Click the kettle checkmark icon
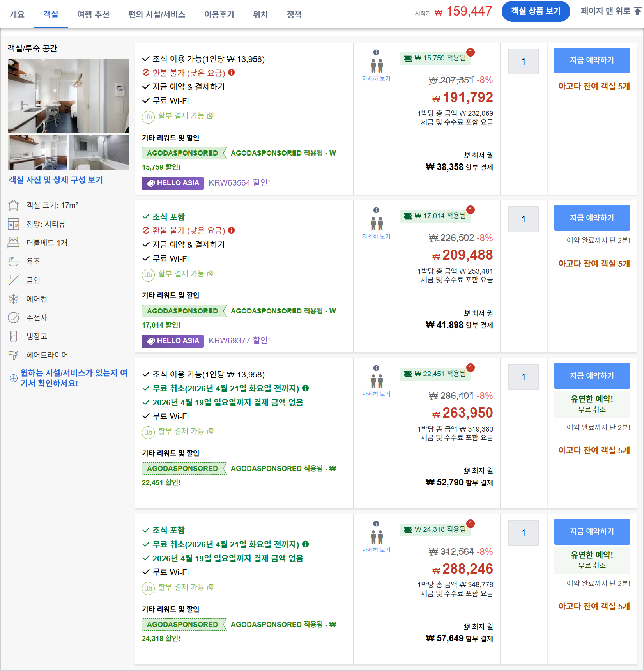 [x=14, y=317]
